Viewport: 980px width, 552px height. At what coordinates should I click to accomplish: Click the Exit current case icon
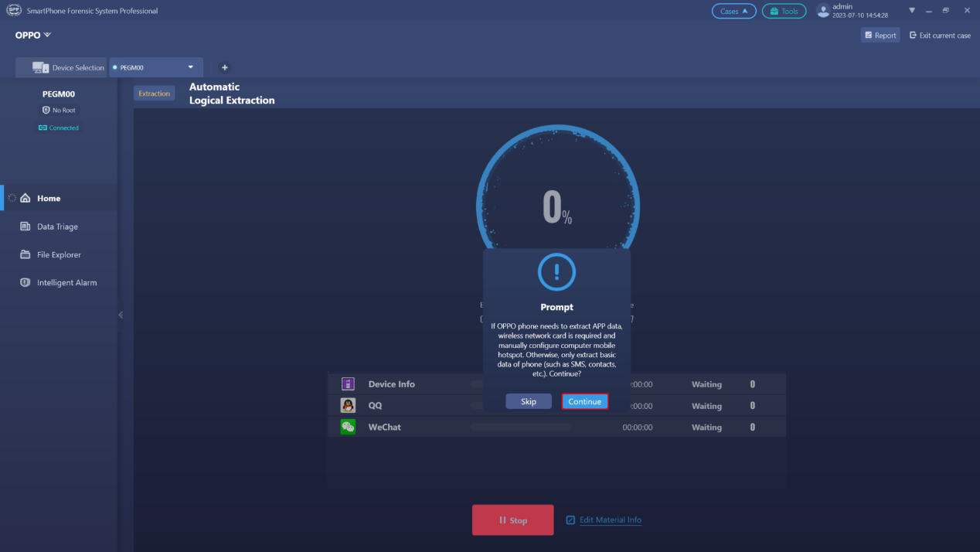click(913, 35)
